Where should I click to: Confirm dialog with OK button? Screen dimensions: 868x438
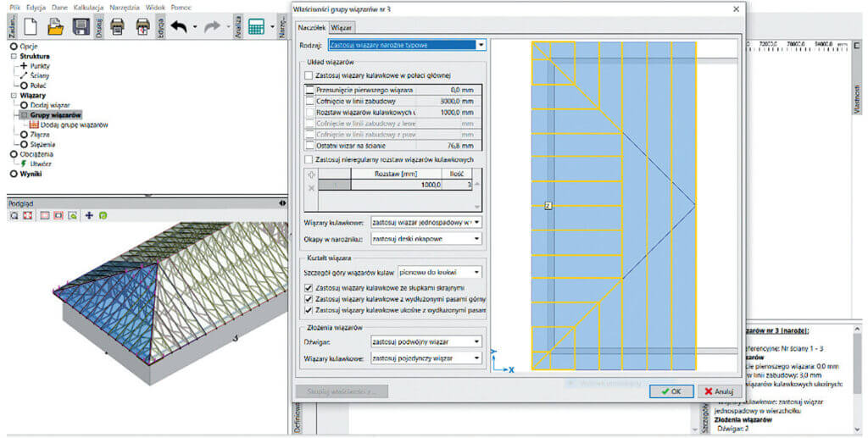point(671,391)
